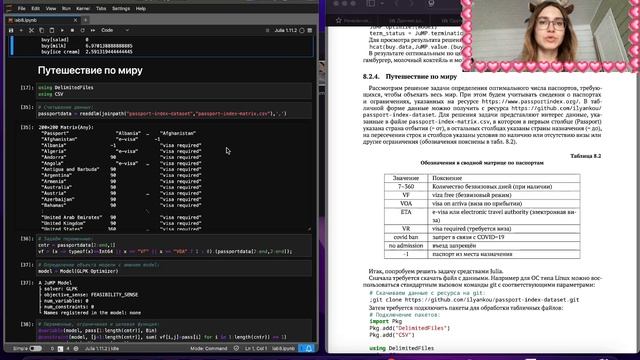Image resolution: width=640 pixels, height=360 pixels.
Task: Toggle the sidebar button in the browser window
Action: [371, 3]
